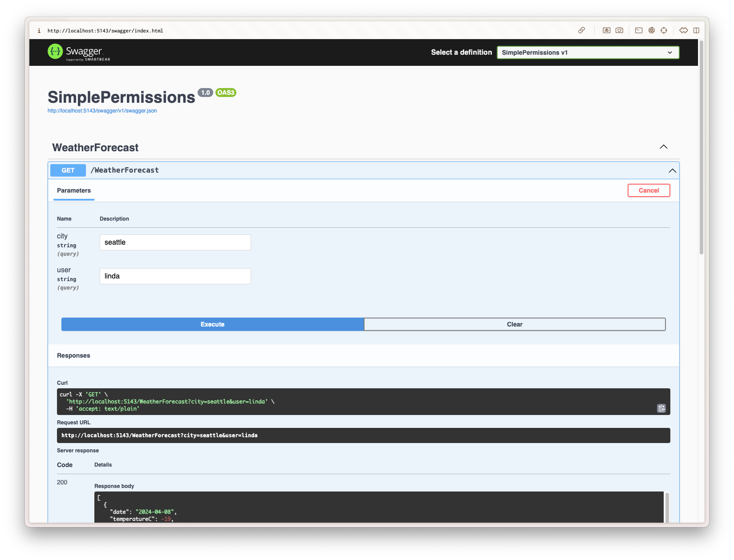The width and height of the screenshot is (734, 560).
Task: Open the swagger.json link
Action: tap(102, 111)
